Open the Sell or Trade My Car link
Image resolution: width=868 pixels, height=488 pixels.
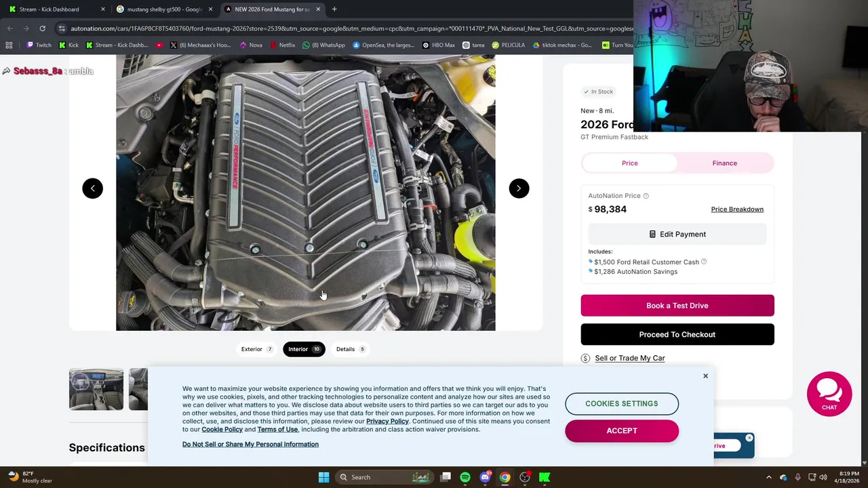pos(629,358)
